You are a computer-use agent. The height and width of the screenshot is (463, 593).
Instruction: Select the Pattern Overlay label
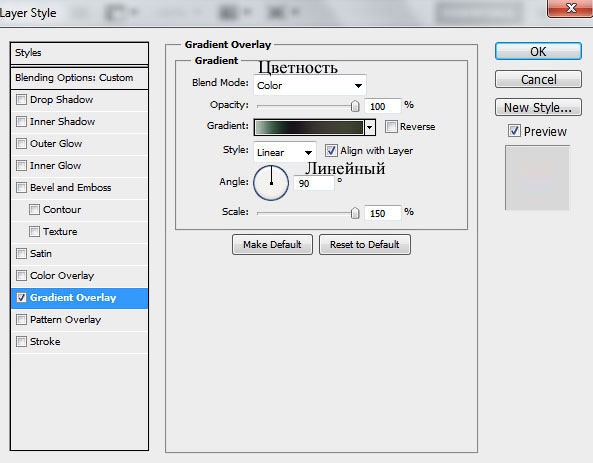tap(65, 320)
